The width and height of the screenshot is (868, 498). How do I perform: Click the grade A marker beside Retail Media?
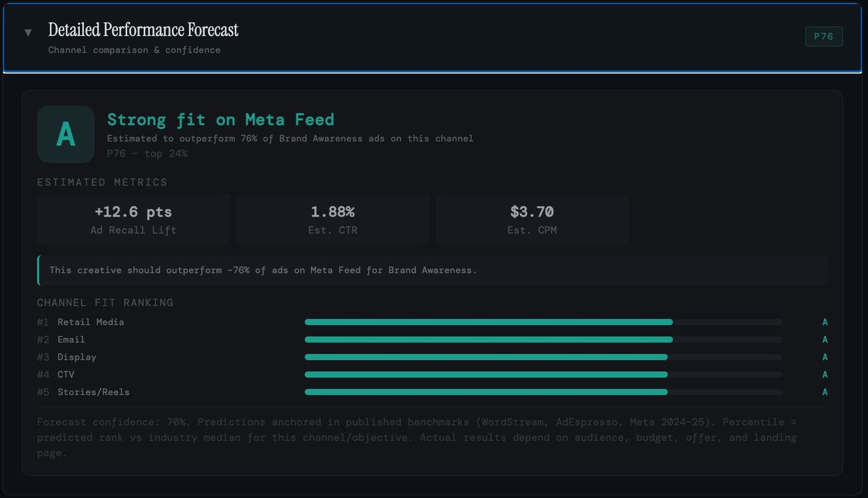tap(825, 322)
